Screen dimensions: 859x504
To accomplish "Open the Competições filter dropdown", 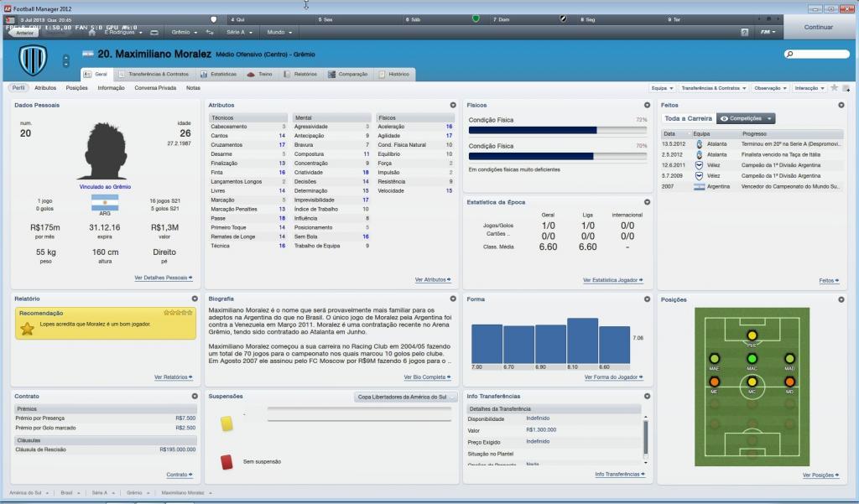I will (746, 118).
